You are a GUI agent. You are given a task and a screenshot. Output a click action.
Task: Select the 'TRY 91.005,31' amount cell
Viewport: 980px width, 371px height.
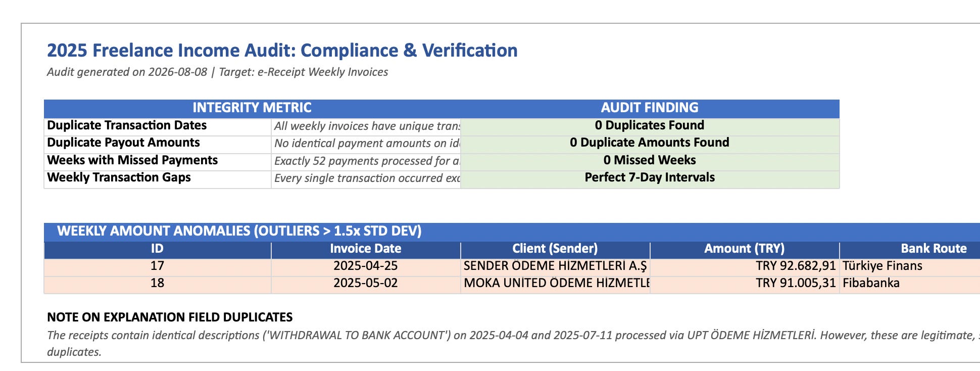click(745, 284)
